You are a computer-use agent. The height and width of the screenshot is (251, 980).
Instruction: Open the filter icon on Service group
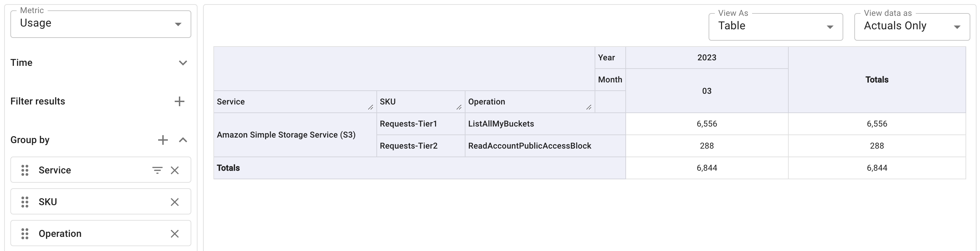coord(157,170)
